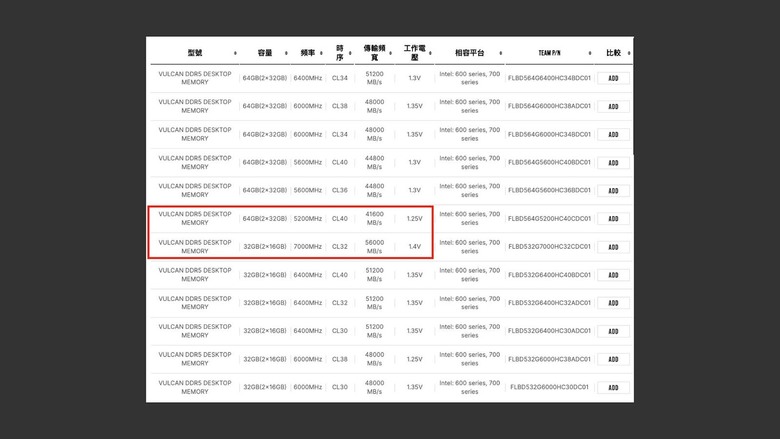
Task: Sort table by 頻率 column arrow
Action: (321, 53)
